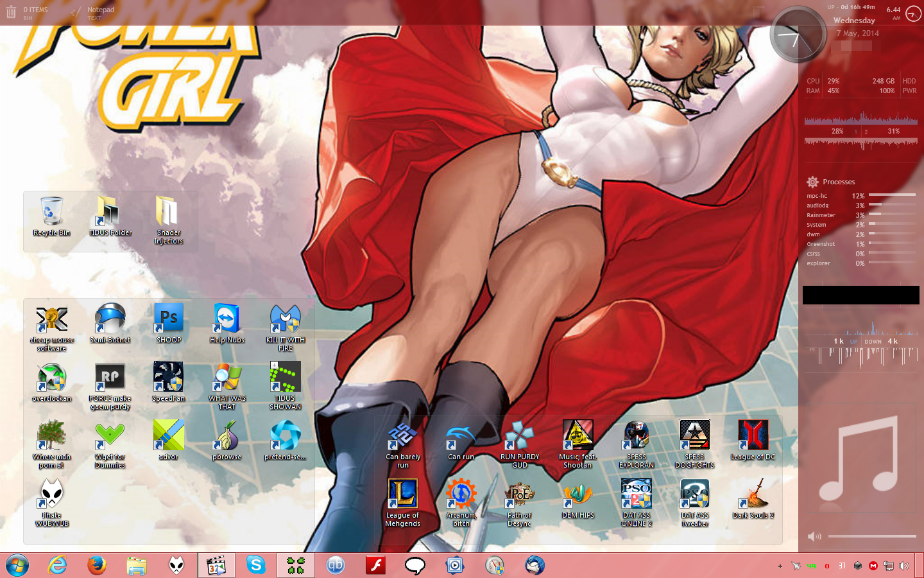Click the red MEGA tray icon

pos(873,566)
